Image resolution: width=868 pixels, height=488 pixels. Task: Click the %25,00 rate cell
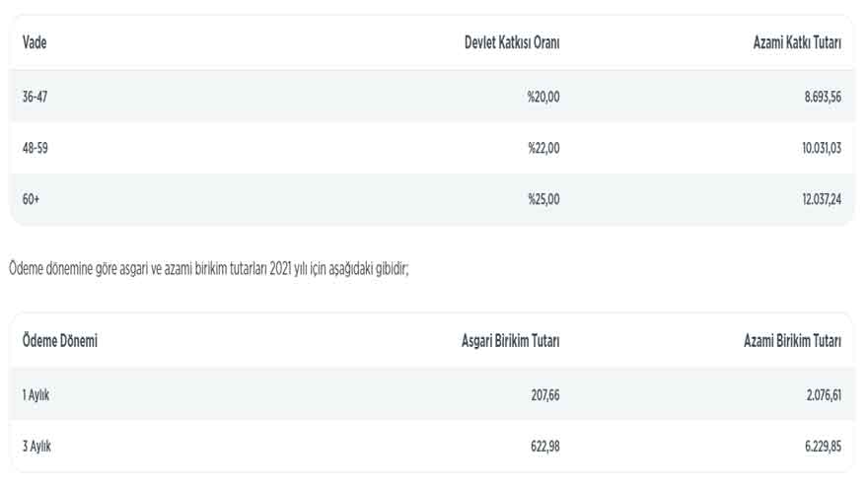543,199
